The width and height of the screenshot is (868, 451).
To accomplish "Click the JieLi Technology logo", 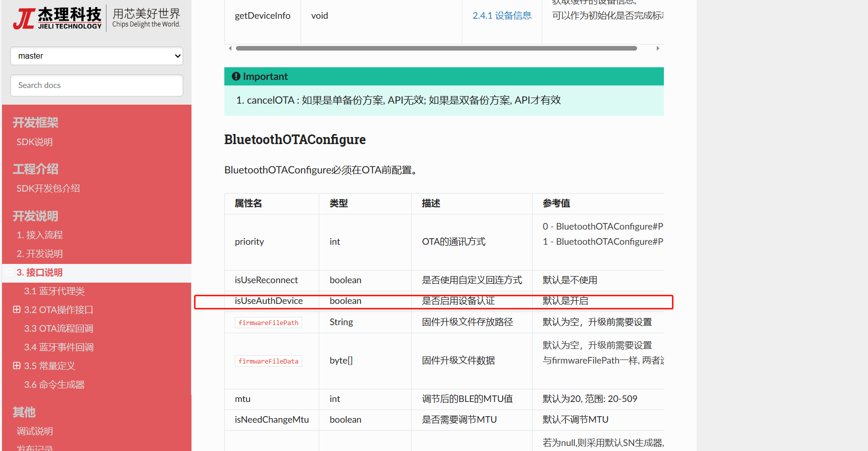I will coord(97,19).
